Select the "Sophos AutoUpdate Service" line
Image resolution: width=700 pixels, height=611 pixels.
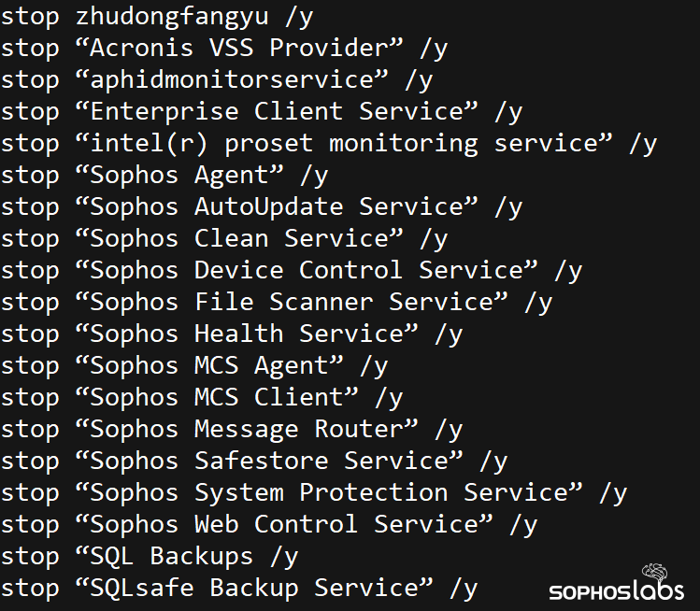pos(262,206)
